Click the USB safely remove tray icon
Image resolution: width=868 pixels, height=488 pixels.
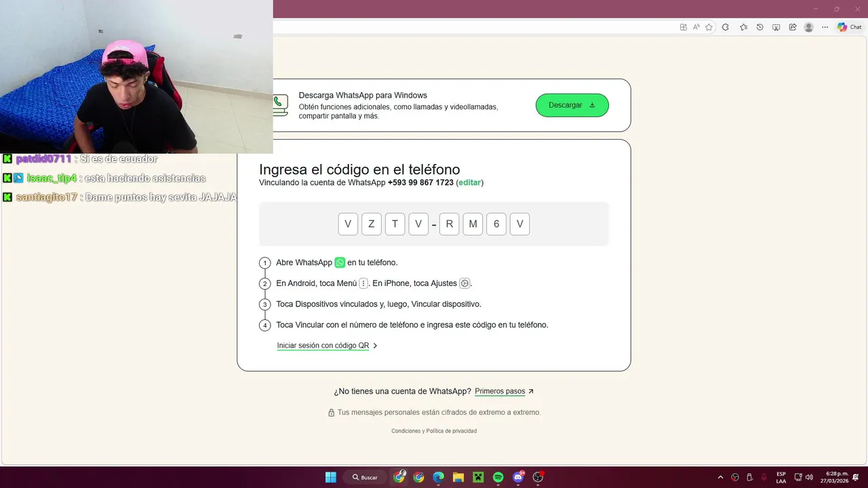click(x=749, y=477)
